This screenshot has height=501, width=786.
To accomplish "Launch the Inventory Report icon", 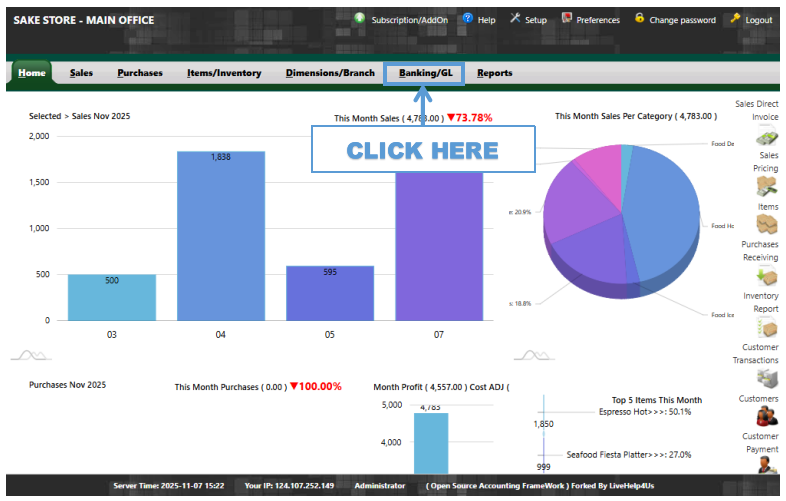I will [x=766, y=328].
